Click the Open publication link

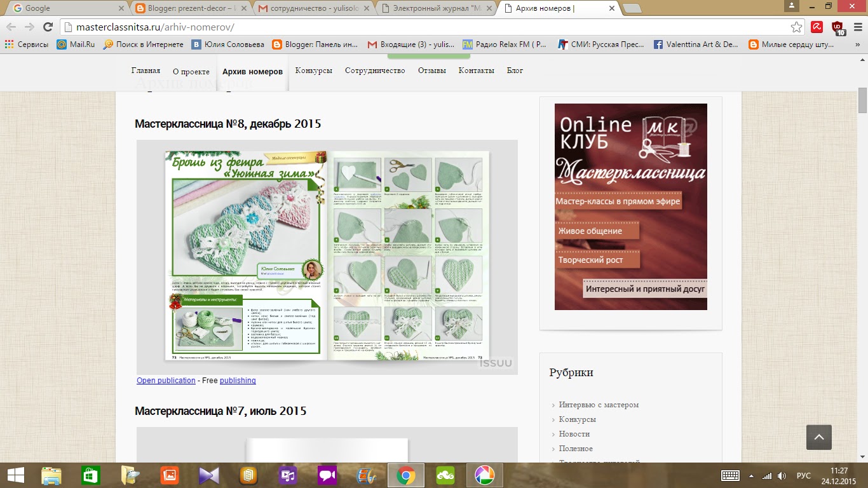[166, 381]
